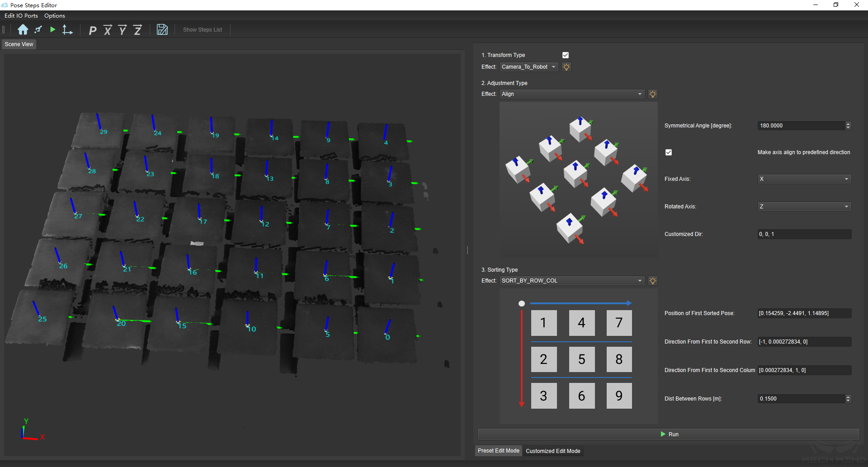This screenshot has width=868, height=467.
Task: Switch to Customized Edit Mode tab
Action: [x=552, y=451]
